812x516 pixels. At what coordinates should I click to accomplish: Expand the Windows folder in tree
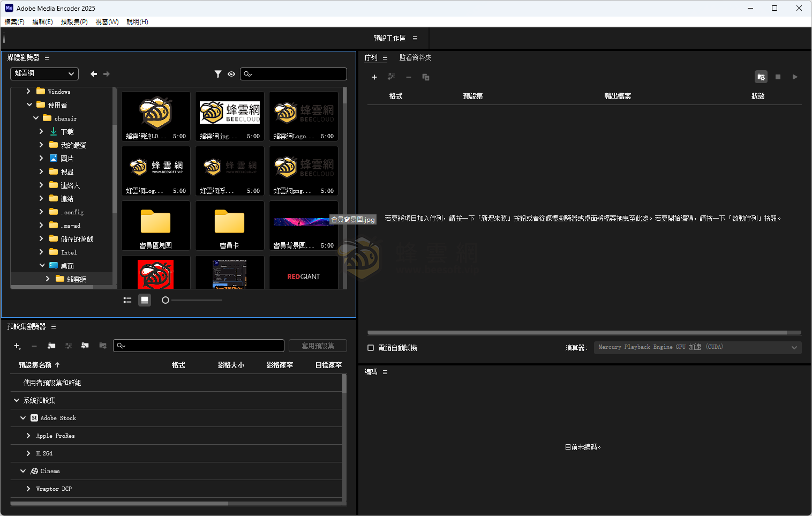28,92
